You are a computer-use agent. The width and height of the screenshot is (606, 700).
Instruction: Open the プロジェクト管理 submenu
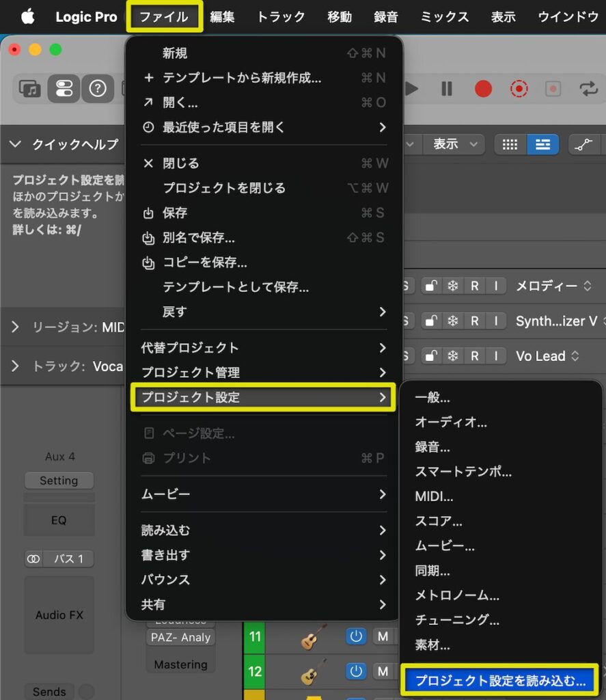pyautogui.click(x=263, y=372)
